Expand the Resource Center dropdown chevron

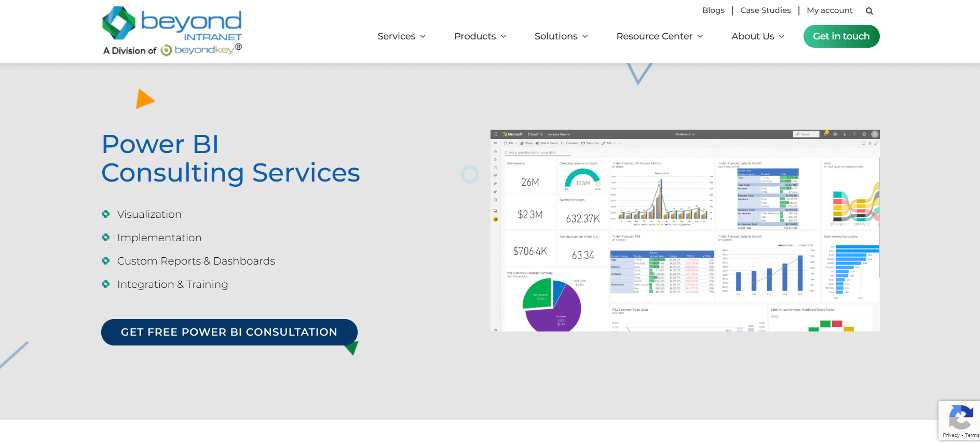click(x=700, y=36)
